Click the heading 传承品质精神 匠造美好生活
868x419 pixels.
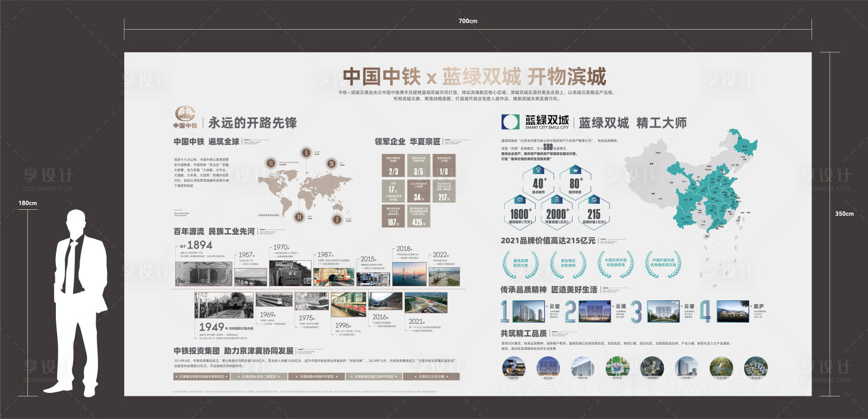point(549,289)
